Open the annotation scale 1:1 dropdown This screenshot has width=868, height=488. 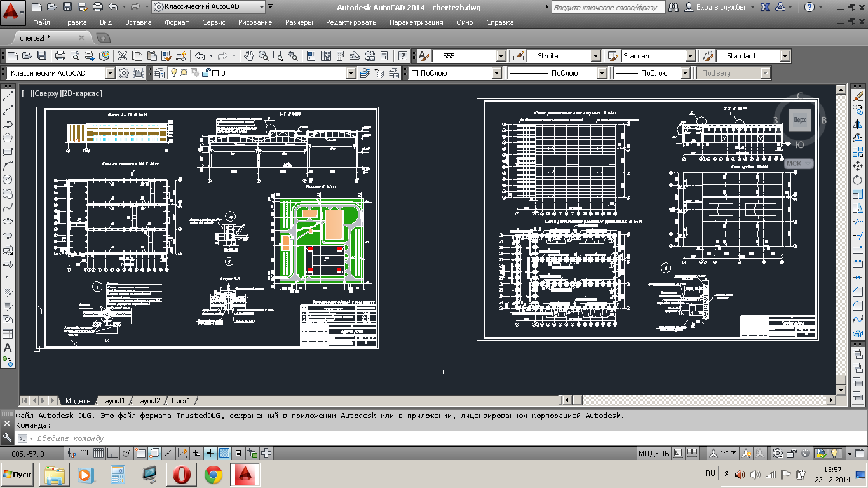point(724,453)
